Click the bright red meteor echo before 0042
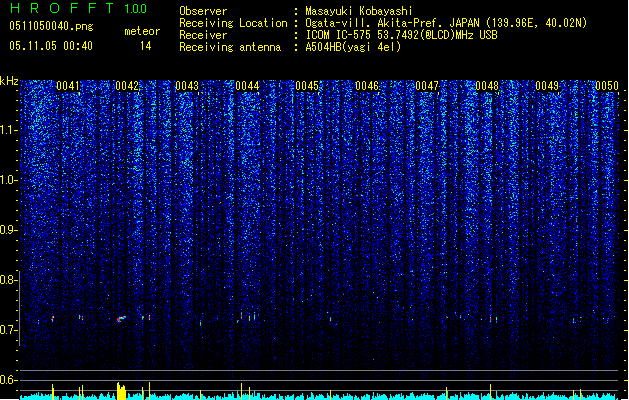This screenshot has height=400, width=629. click(x=121, y=319)
